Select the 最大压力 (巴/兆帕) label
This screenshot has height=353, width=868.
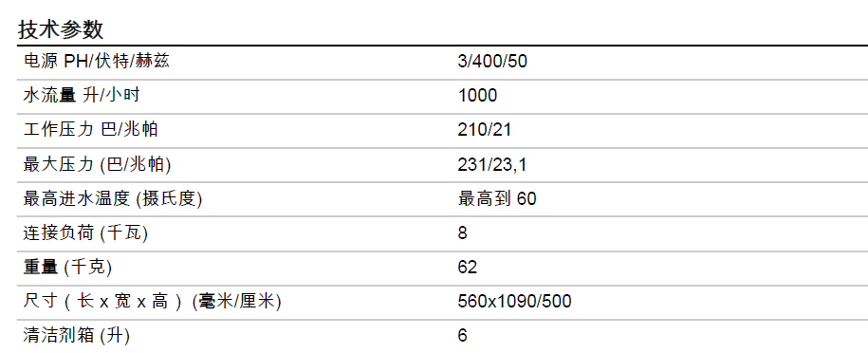[x=97, y=164]
